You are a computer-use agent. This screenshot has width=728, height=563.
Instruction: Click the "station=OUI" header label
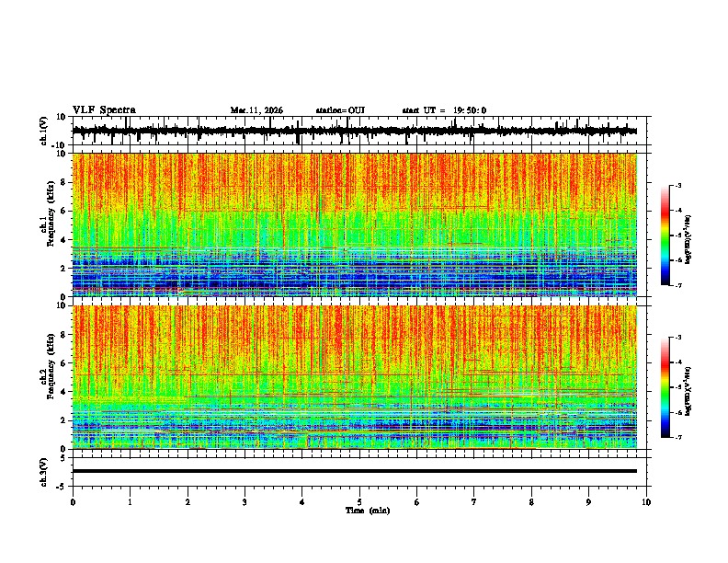(x=340, y=110)
